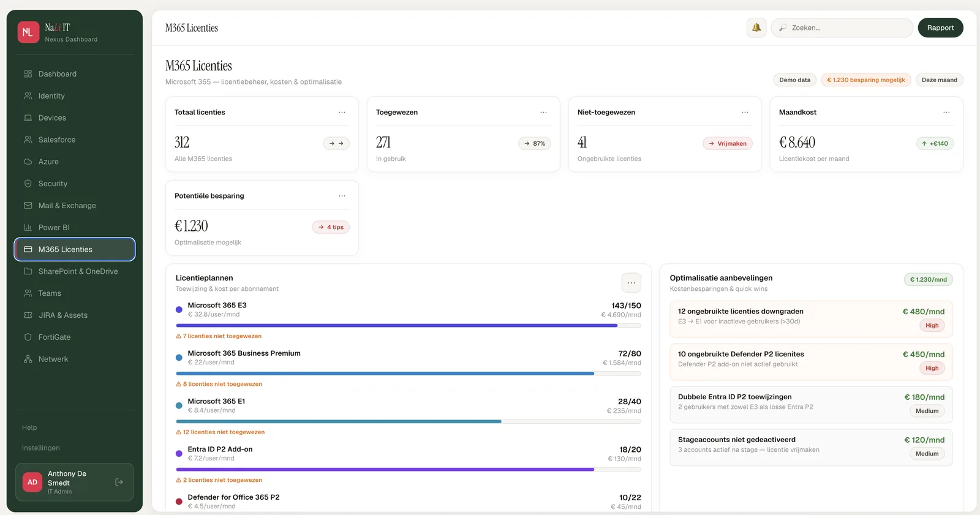
Task: Open the Dashboard sidebar item
Action: tap(75, 74)
